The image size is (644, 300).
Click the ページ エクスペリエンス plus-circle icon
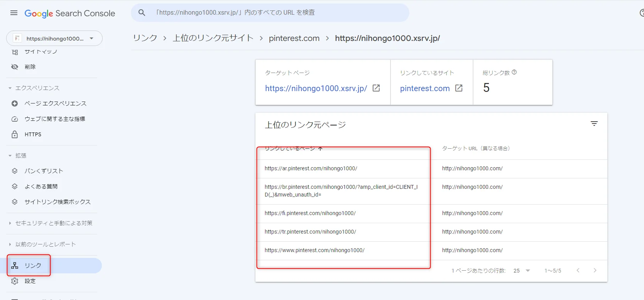coord(15,103)
